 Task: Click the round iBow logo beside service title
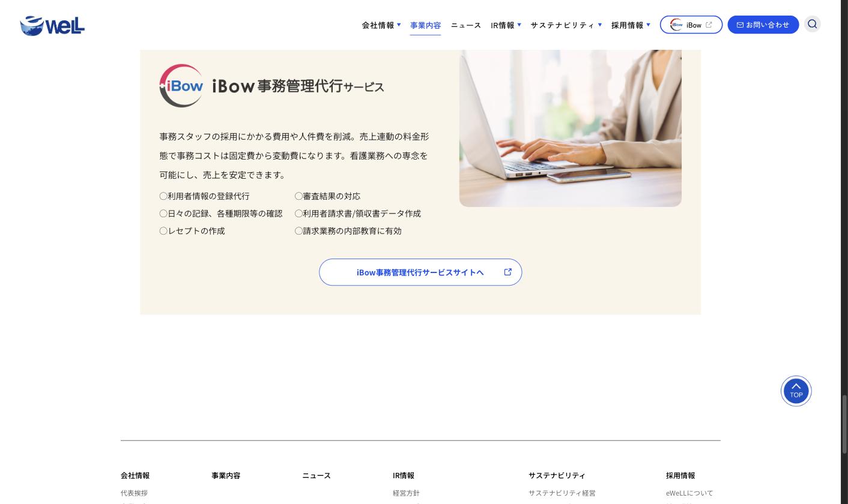[x=181, y=86]
